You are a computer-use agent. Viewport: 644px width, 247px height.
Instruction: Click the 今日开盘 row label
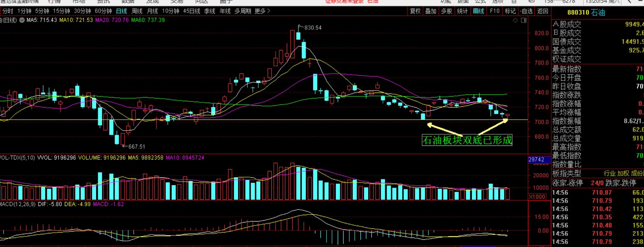(567, 78)
